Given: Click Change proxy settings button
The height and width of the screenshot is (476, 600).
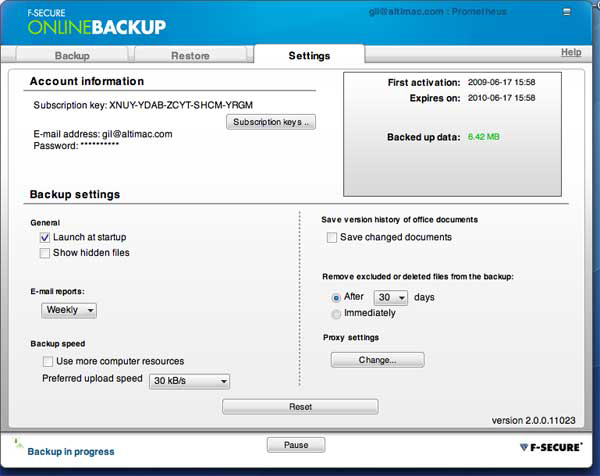Looking at the screenshot, I should pos(378,360).
